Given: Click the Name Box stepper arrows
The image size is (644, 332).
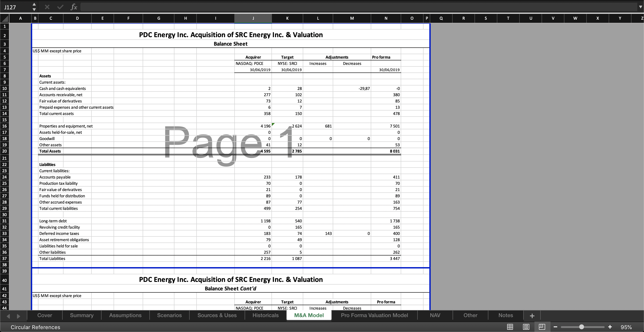Looking at the screenshot, I should click(x=34, y=7).
